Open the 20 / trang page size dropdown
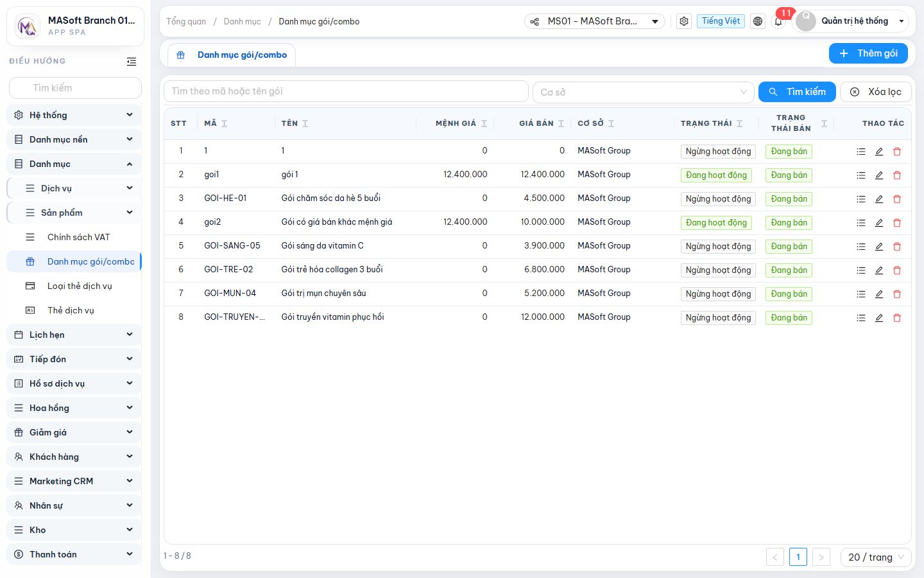 coord(876,557)
